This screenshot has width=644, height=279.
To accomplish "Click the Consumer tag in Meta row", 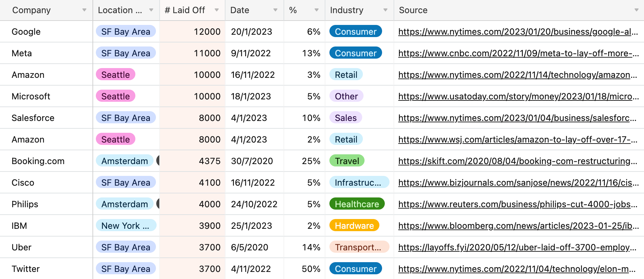I will pos(356,53).
